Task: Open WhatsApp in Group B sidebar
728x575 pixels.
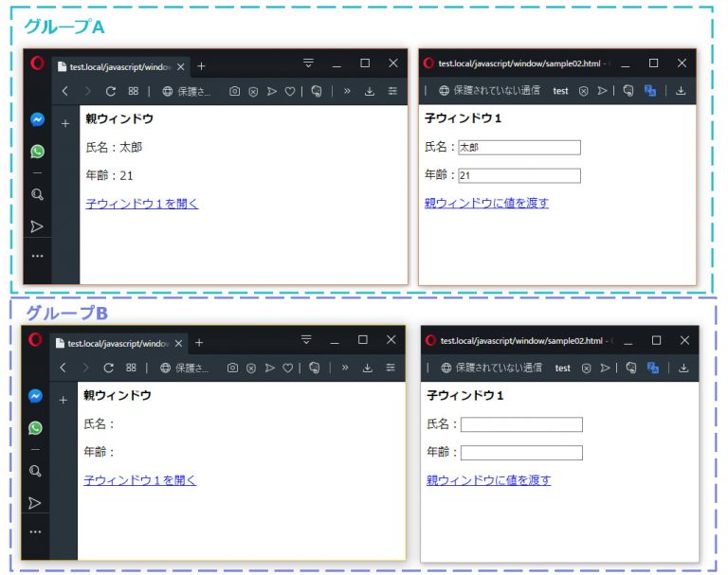Action: [x=35, y=427]
